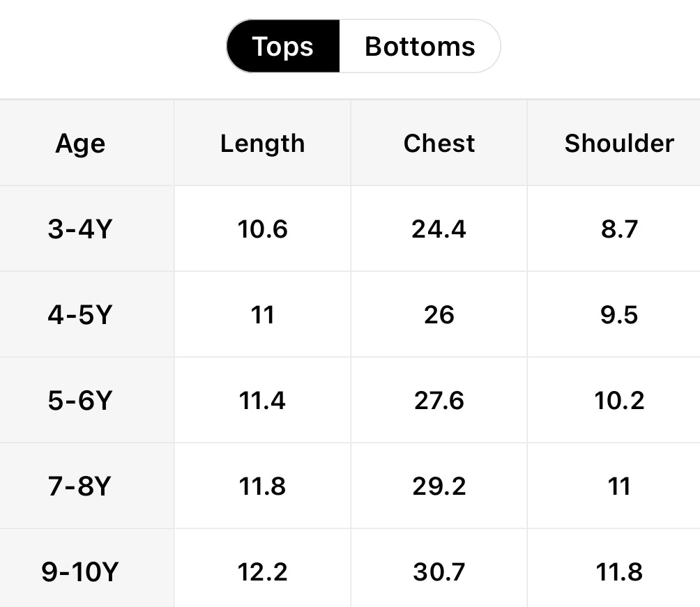Switch to the Bottoms size tab
This screenshot has height=607, width=700.
[420, 47]
